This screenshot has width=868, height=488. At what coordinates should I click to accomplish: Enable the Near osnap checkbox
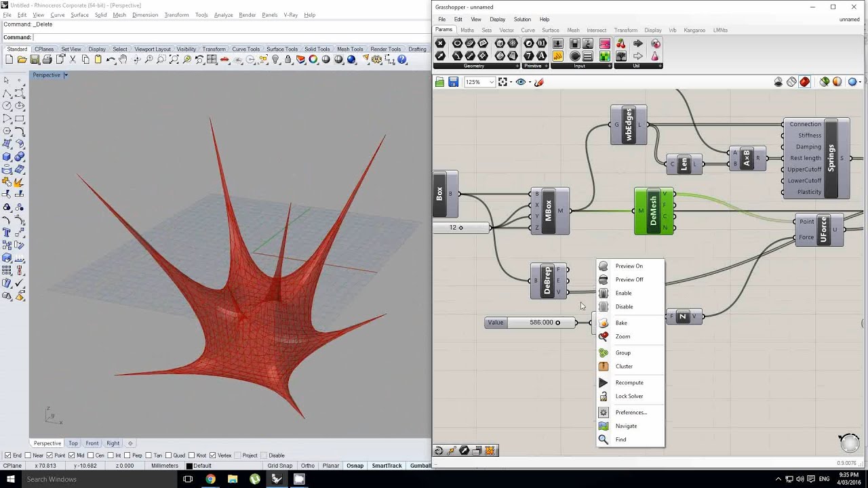[29, 455]
